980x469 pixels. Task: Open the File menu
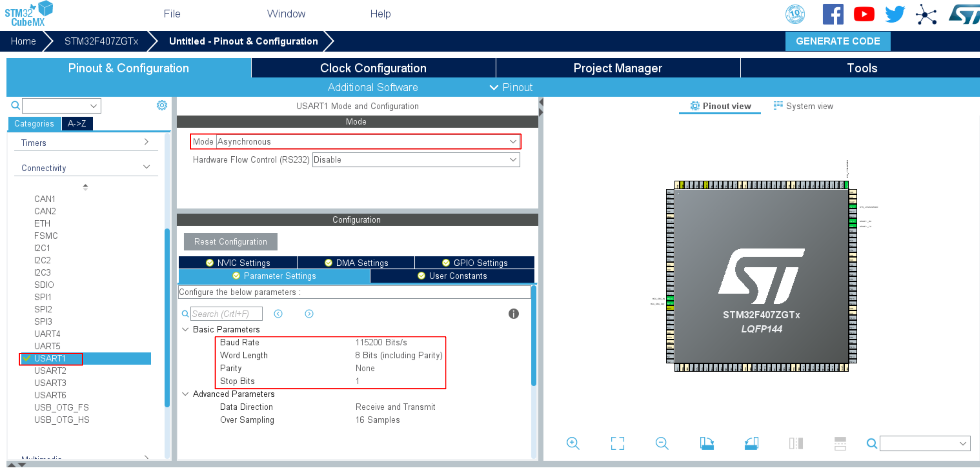[x=172, y=14]
